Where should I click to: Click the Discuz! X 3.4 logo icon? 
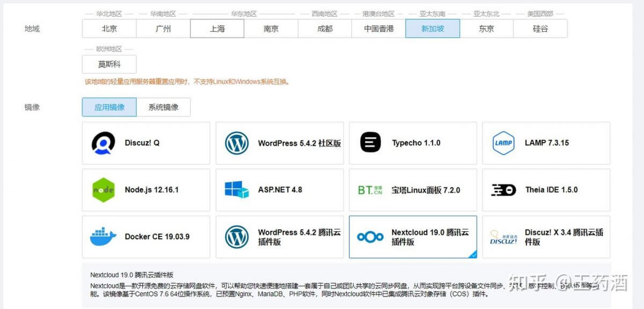(x=503, y=237)
